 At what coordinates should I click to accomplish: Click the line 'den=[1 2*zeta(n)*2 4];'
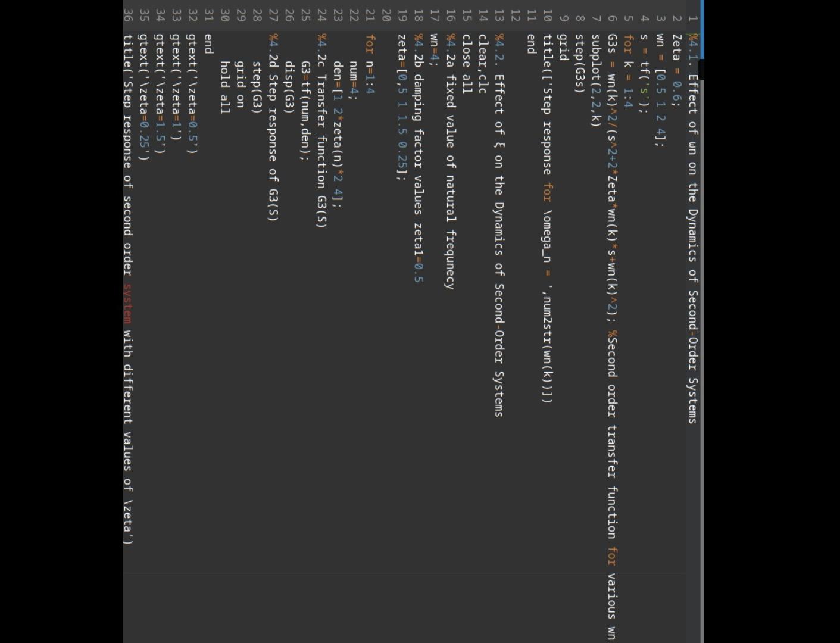pyautogui.click(x=338, y=133)
